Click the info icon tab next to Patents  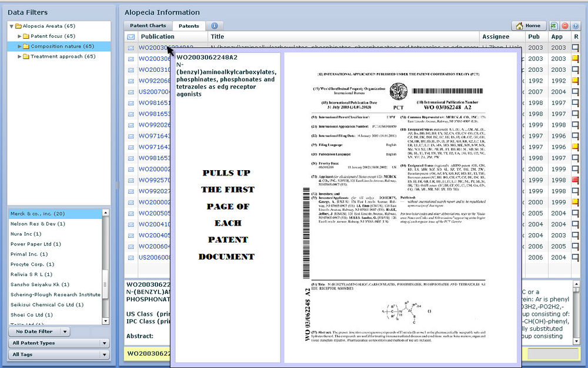pos(214,26)
